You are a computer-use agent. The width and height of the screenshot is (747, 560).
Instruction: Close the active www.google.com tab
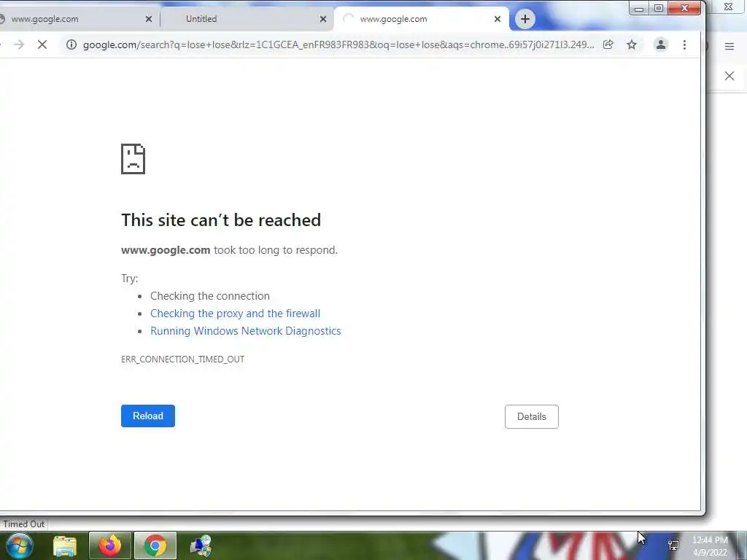point(498,19)
